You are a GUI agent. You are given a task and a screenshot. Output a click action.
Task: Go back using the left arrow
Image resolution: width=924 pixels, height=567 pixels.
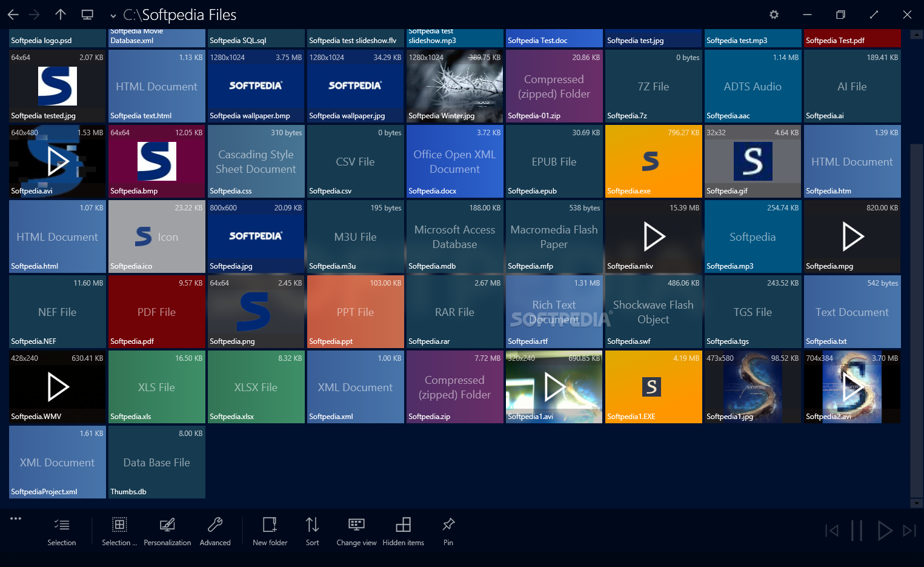coord(13,15)
